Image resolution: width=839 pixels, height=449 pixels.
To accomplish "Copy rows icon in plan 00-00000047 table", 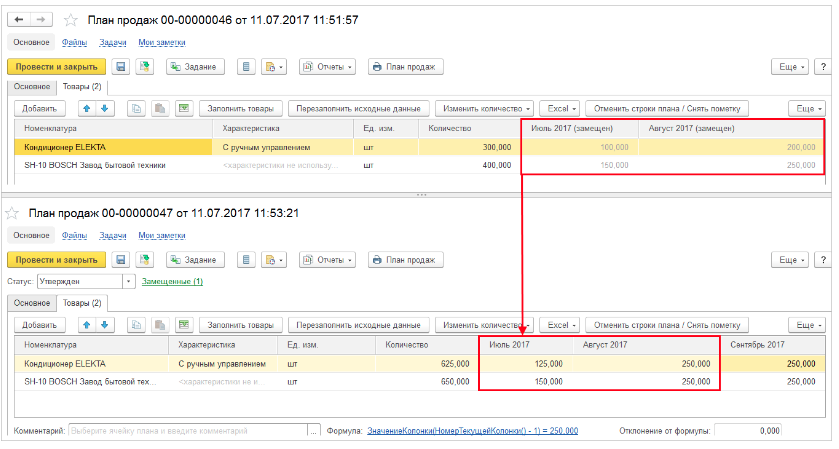I will 136,325.
